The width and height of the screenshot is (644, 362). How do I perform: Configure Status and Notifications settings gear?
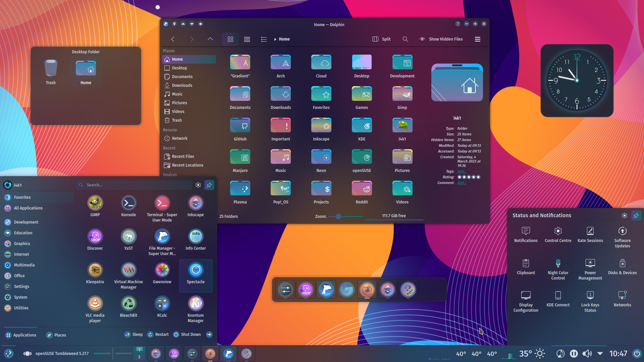click(x=624, y=216)
